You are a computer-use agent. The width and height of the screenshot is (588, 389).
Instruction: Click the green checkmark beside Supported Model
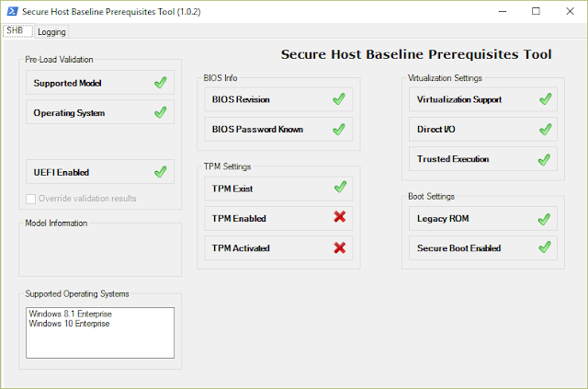[x=160, y=83]
